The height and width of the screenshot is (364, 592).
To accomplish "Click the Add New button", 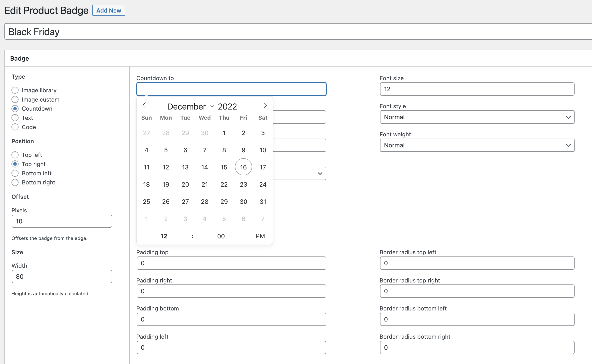I will [109, 11].
